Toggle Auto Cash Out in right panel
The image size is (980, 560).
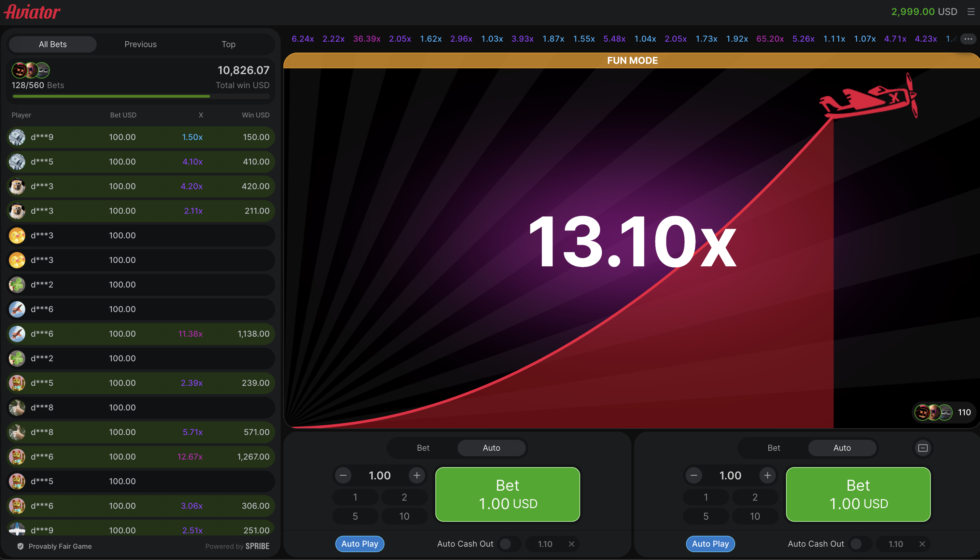click(x=860, y=544)
